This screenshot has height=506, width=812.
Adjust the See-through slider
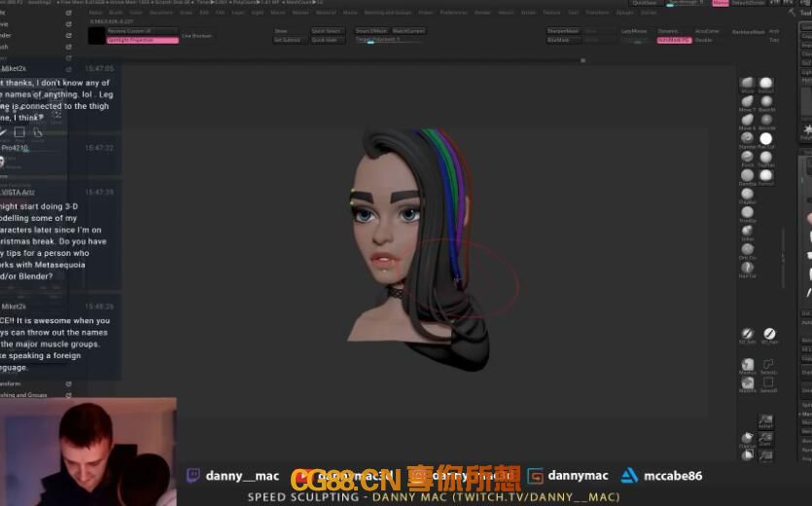685,3
